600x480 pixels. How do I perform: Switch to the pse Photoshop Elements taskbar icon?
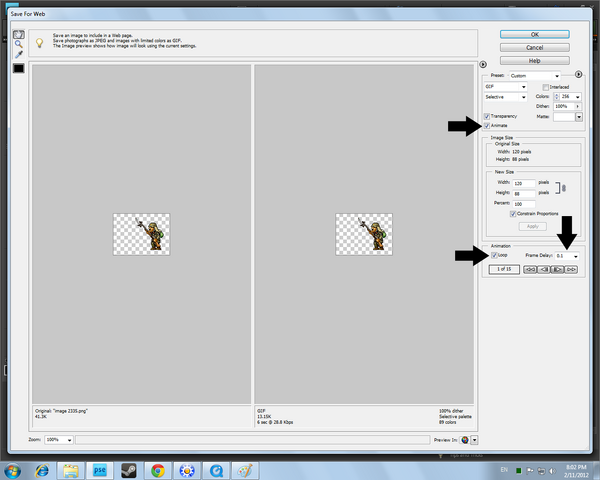coord(100,470)
